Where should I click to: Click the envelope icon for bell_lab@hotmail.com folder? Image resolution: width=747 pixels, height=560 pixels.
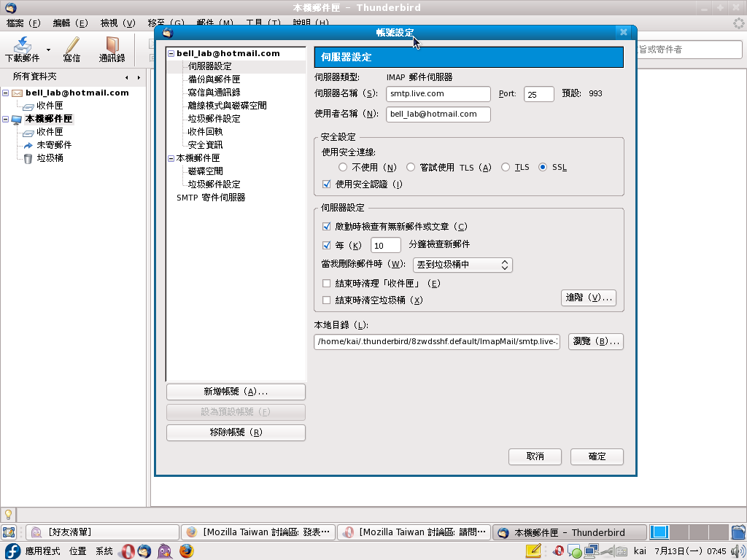click(x=18, y=93)
